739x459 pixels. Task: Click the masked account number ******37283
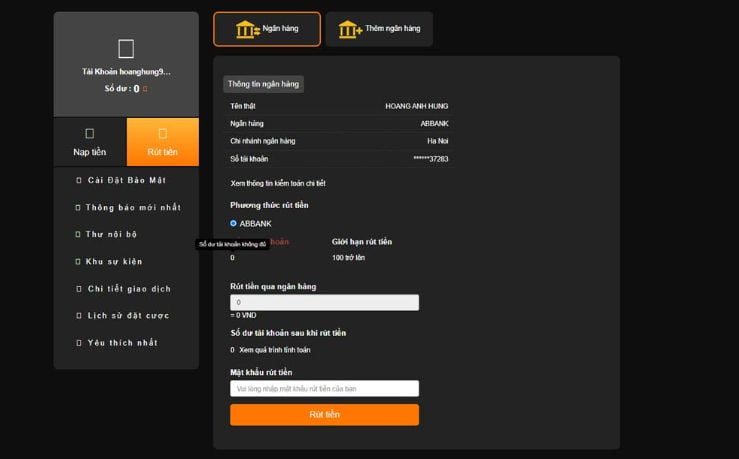pyautogui.click(x=431, y=159)
